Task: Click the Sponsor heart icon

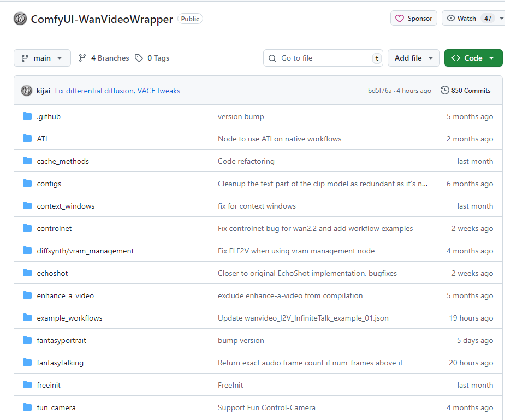Action: [400, 19]
